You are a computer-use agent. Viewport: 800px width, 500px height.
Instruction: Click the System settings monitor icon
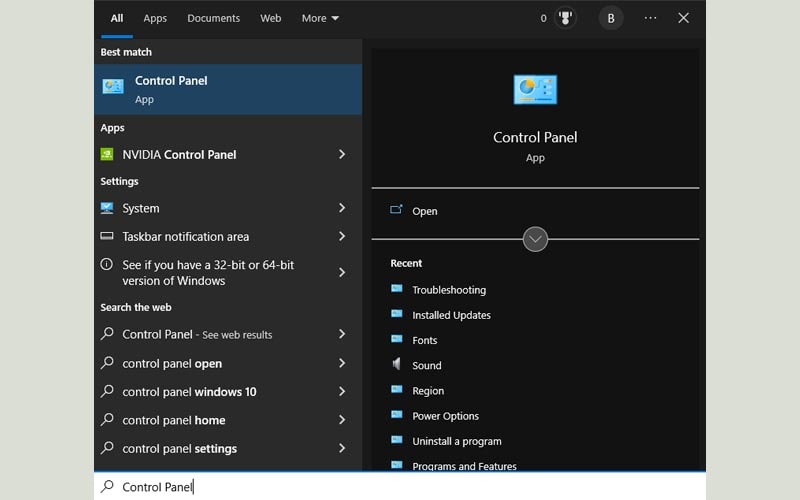point(107,208)
